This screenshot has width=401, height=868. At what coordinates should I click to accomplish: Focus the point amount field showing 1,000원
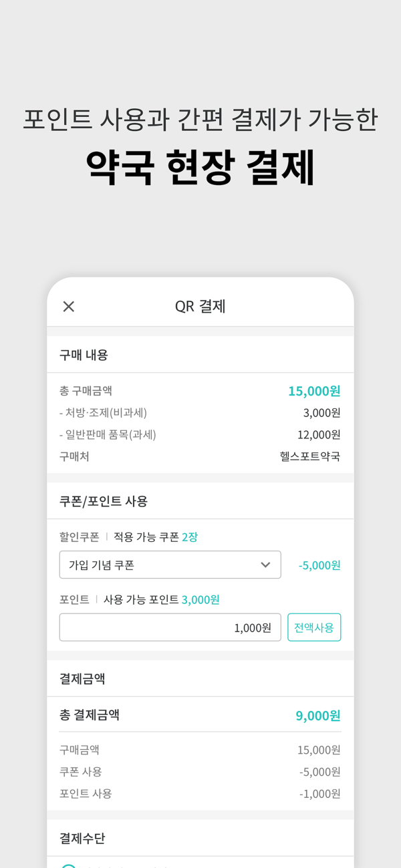click(x=170, y=627)
